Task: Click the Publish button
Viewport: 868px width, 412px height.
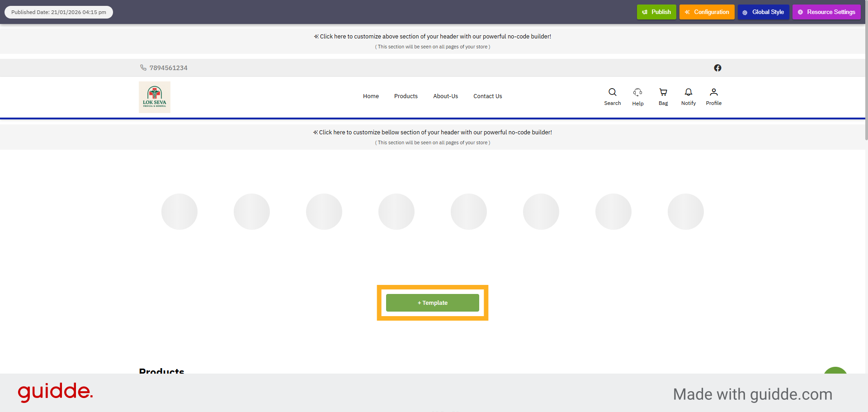Action: (x=656, y=12)
